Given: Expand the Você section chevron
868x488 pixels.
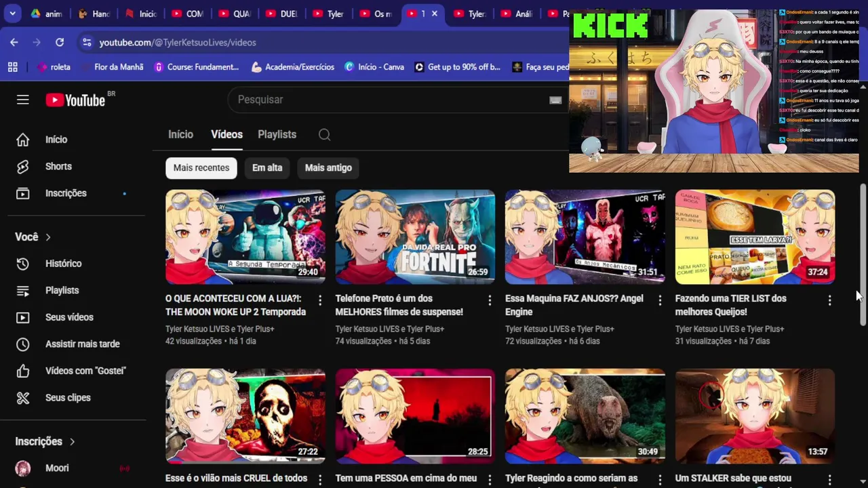Looking at the screenshot, I should tap(48, 237).
